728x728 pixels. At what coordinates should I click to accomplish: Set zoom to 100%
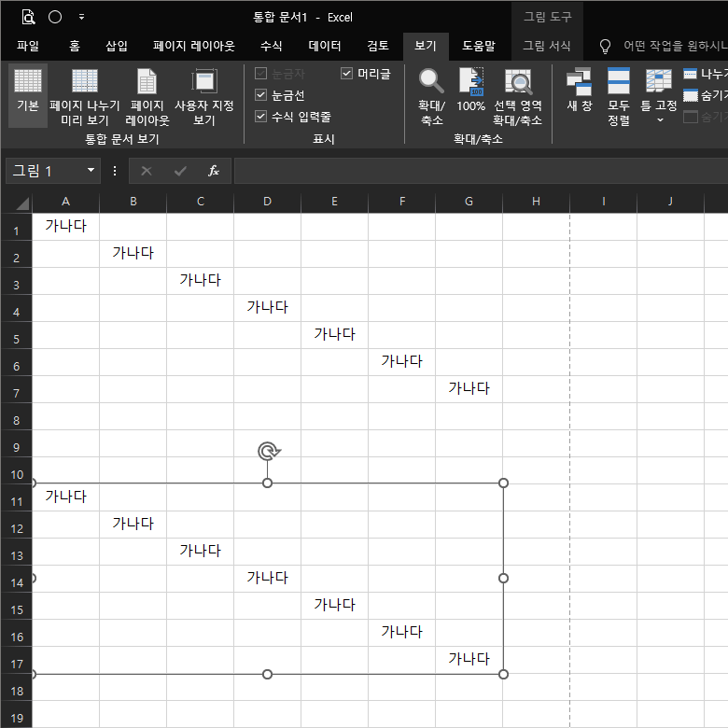pos(470,91)
